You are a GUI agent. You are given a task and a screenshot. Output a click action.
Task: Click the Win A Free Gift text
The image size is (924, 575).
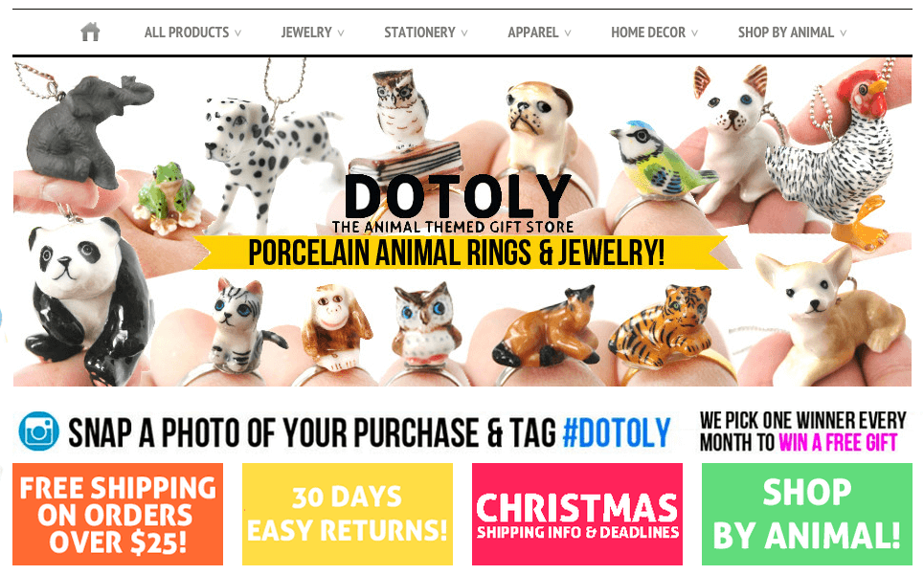click(x=838, y=443)
